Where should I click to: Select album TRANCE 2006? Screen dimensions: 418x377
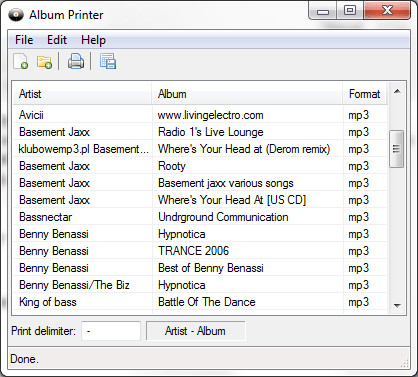(193, 251)
